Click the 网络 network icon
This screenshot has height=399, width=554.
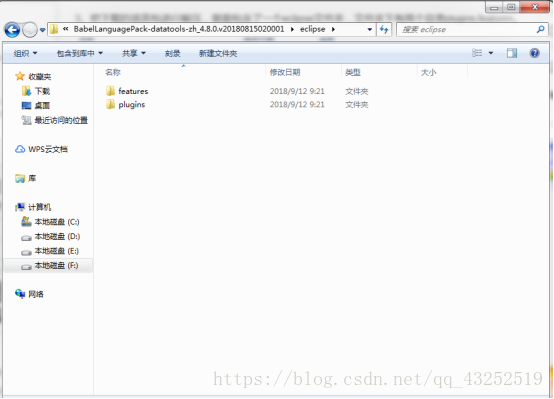click(20, 294)
